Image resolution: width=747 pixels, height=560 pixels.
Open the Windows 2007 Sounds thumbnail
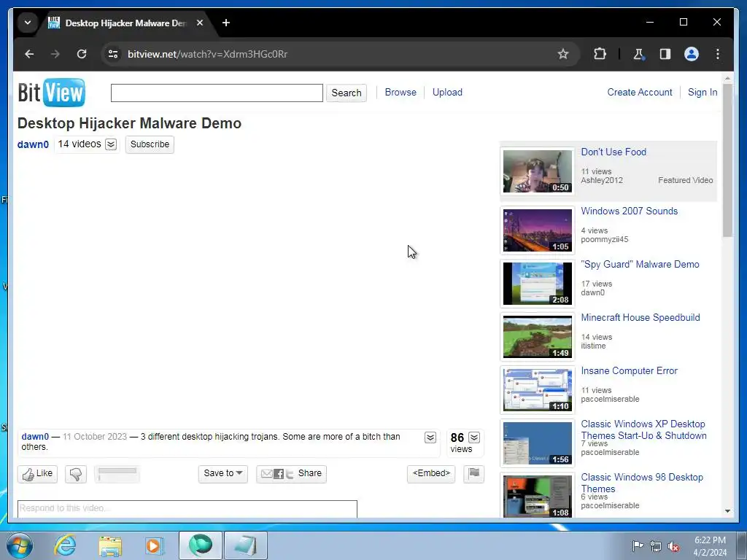tap(538, 230)
